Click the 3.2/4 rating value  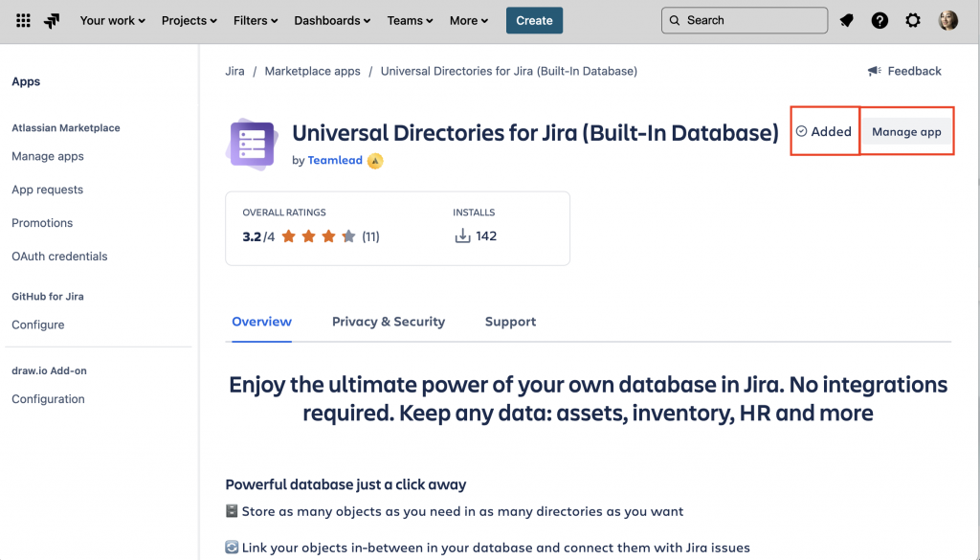tap(258, 236)
